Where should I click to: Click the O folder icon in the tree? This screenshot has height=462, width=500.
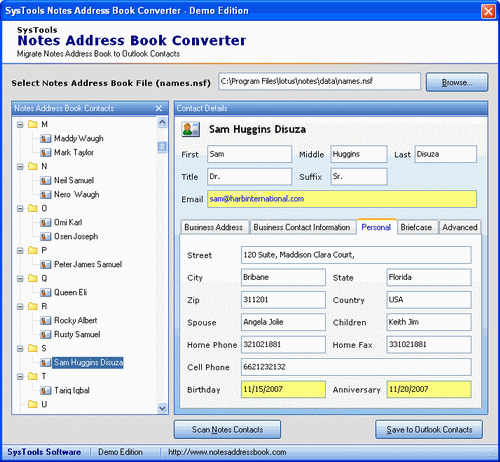pyautogui.click(x=33, y=208)
